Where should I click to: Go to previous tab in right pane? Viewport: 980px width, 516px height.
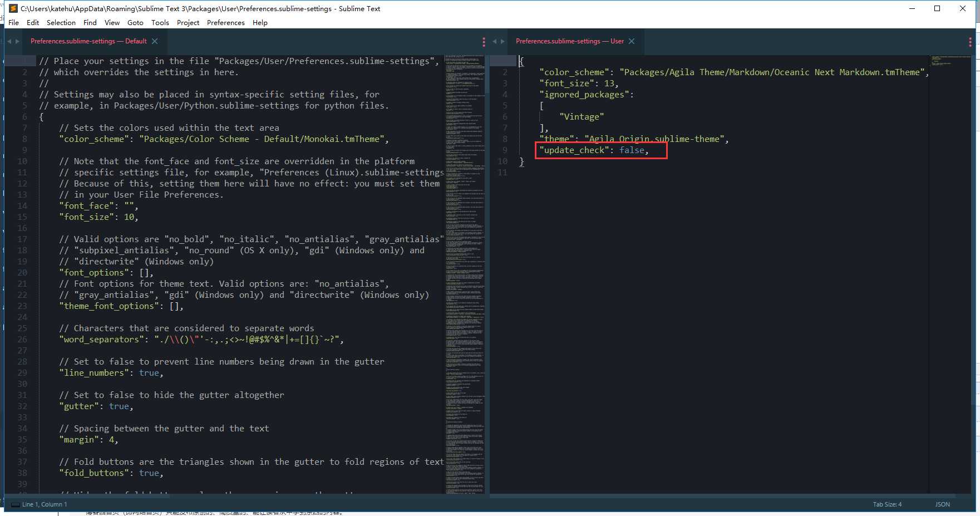click(494, 41)
